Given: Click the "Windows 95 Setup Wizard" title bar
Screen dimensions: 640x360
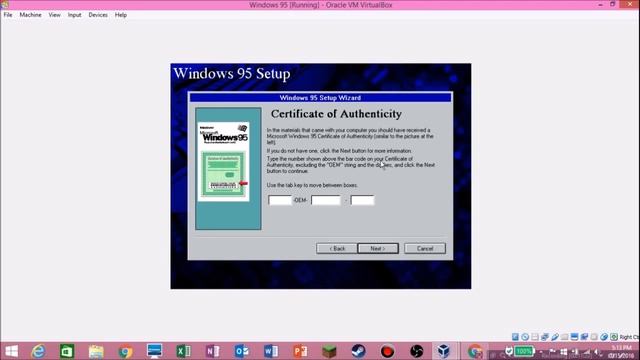Looking at the screenshot, I should (320, 98).
